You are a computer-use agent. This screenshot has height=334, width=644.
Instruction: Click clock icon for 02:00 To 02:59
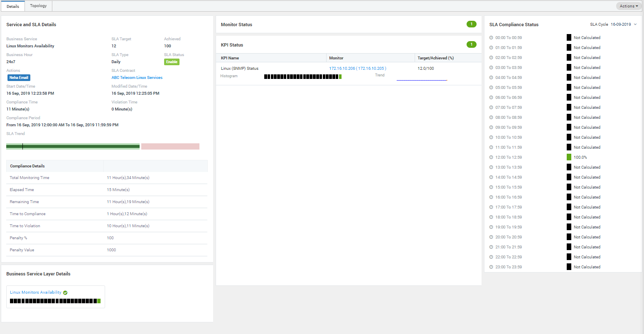click(x=491, y=58)
